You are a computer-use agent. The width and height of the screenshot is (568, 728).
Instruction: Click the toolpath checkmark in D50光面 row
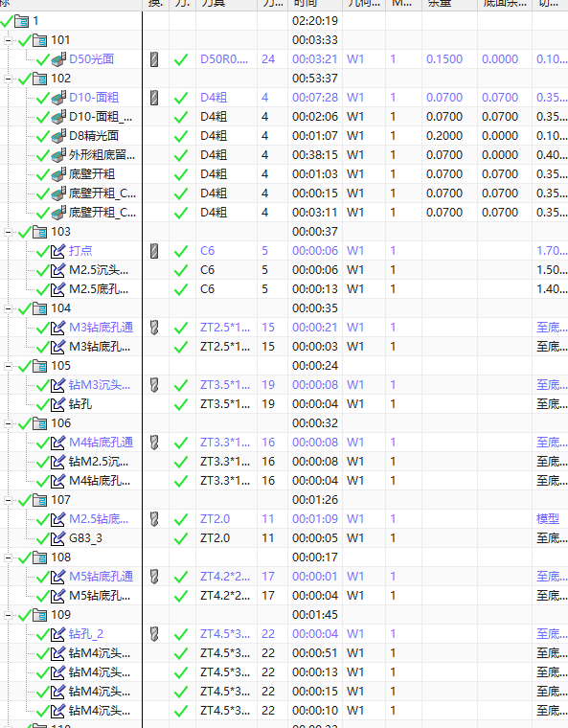pyautogui.click(x=181, y=59)
